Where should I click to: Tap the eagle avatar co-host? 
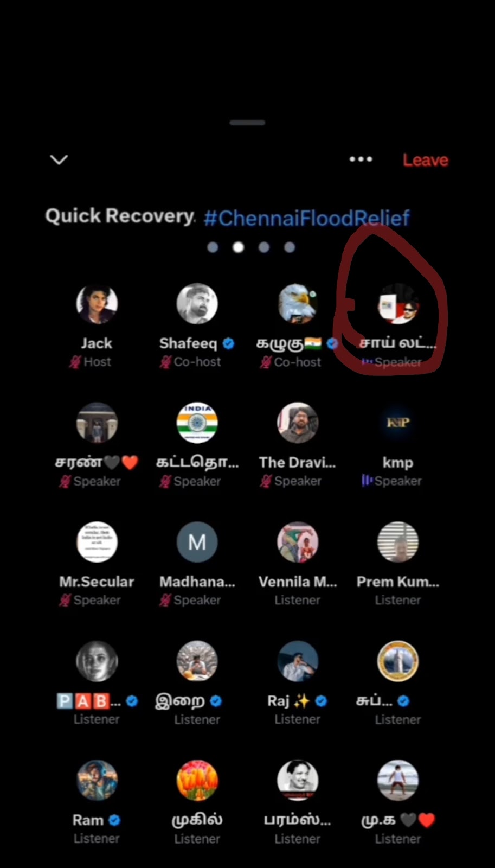point(297,303)
